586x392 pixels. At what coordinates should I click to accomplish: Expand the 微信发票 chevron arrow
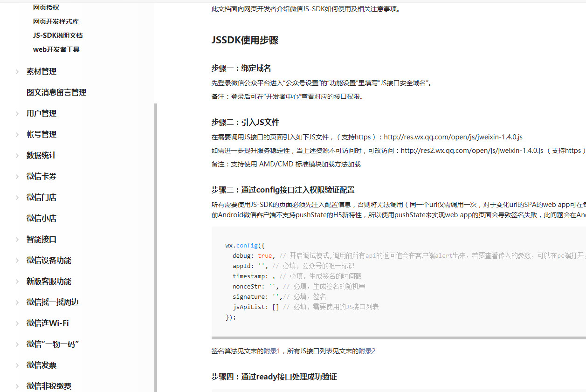pyautogui.click(x=17, y=365)
